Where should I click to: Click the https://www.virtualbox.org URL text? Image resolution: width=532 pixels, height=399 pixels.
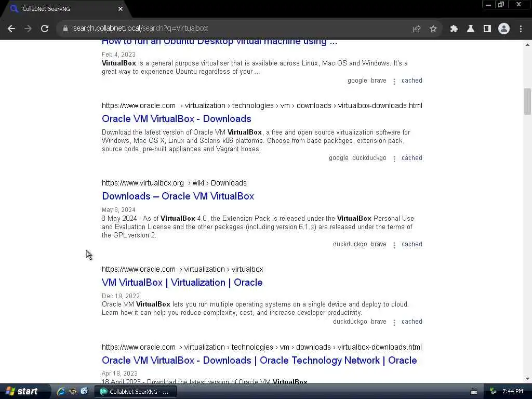pyautogui.click(x=142, y=183)
